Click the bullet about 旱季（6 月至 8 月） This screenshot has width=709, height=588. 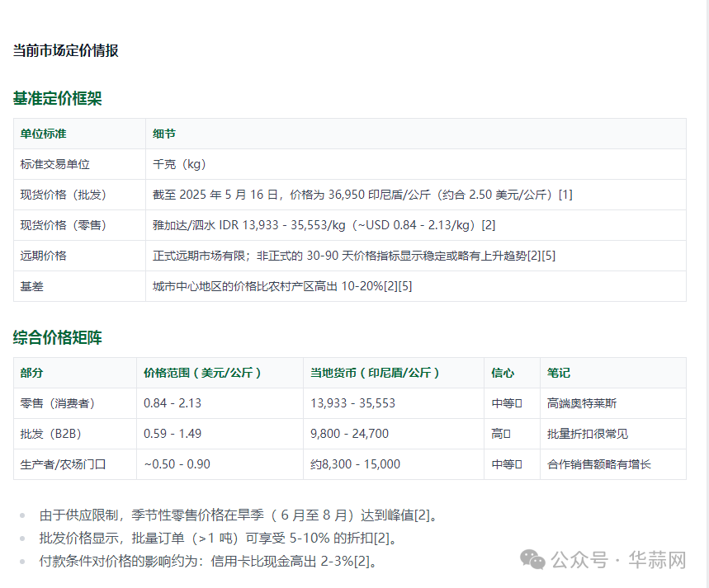click(x=239, y=515)
